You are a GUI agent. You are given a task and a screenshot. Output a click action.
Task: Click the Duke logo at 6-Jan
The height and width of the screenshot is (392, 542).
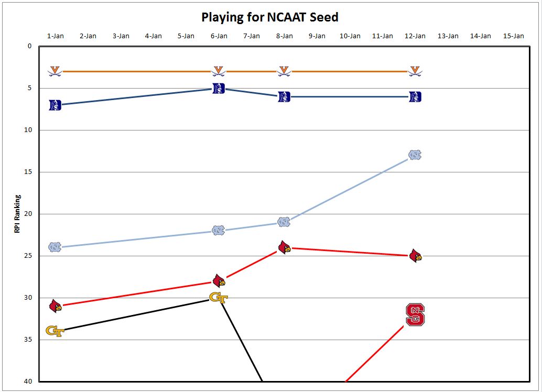(x=219, y=88)
